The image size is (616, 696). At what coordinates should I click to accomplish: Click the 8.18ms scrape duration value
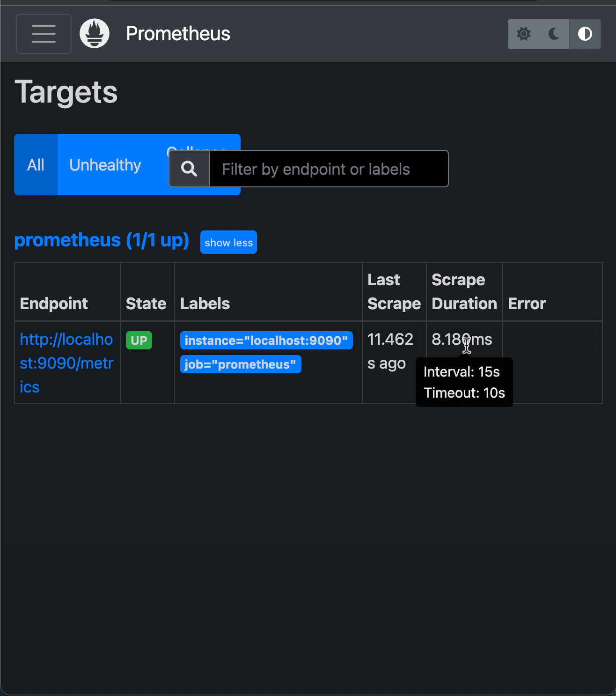[462, 339]
